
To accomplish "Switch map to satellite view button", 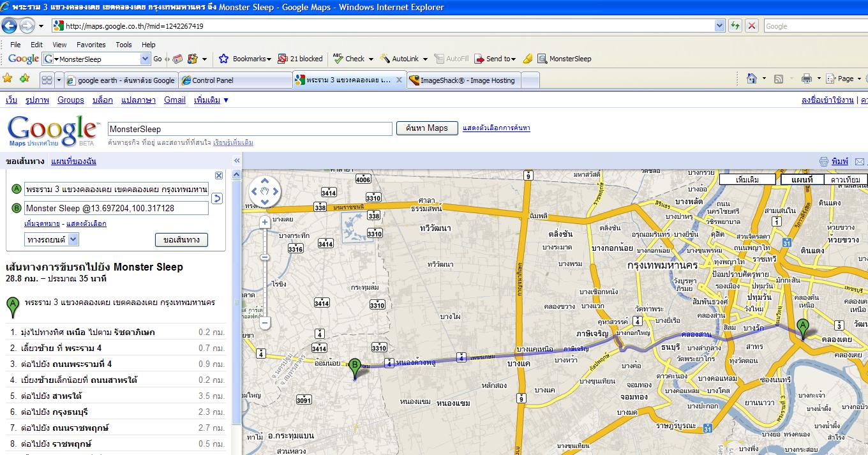I will tap(845, 179).
